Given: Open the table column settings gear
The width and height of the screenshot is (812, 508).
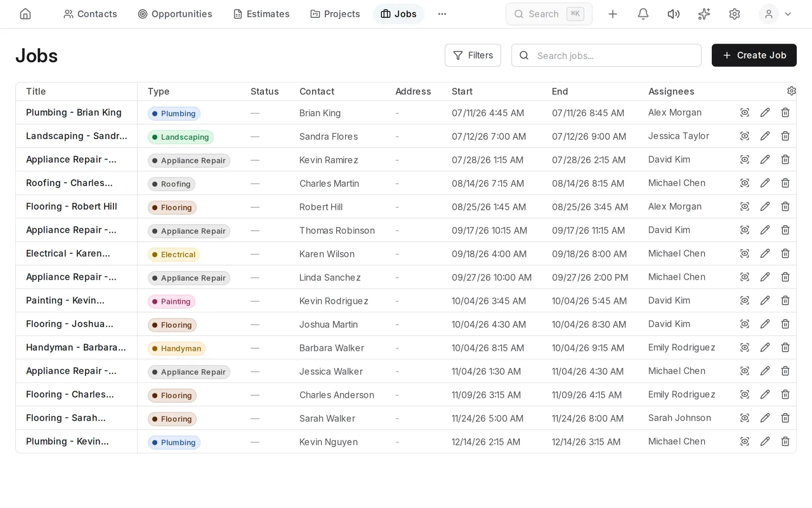Looking at the screenshot, I should pos(791,91).
